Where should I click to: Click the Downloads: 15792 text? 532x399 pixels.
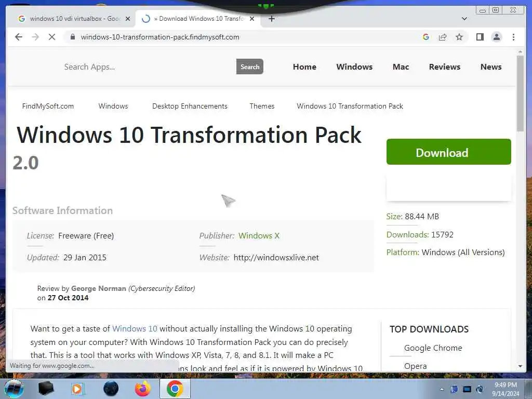420,235
